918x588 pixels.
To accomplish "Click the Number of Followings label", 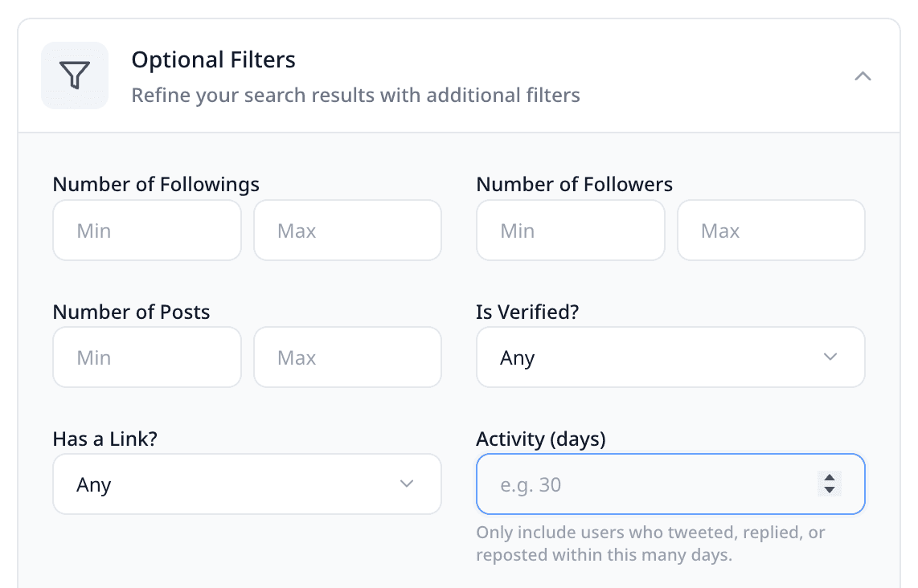I will coord(156,184).
